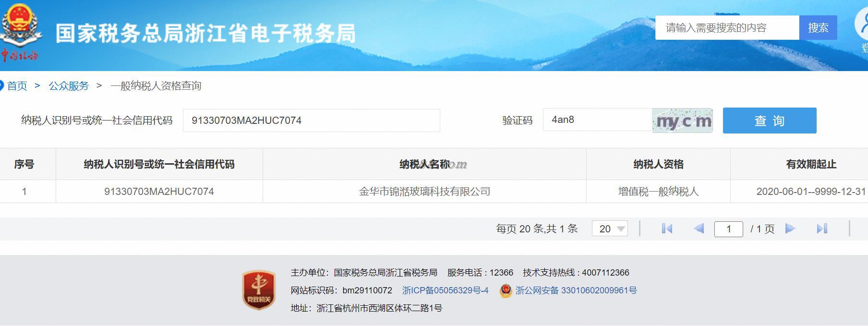Focus the top search input box

727,28
